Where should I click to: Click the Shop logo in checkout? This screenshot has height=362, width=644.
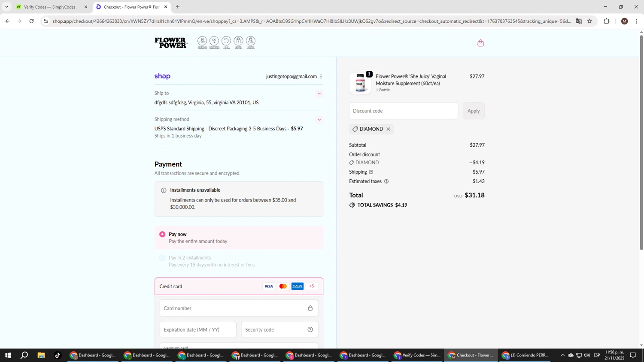[162, 76]
